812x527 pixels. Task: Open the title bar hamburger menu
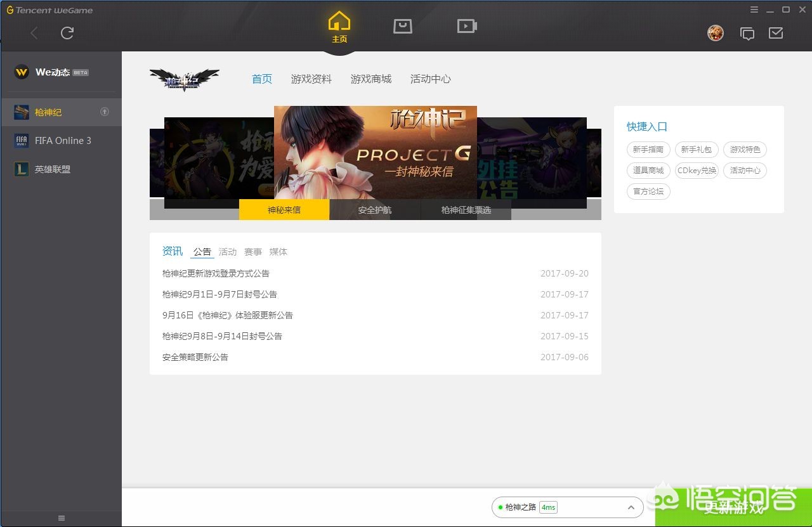click(754, 10)
